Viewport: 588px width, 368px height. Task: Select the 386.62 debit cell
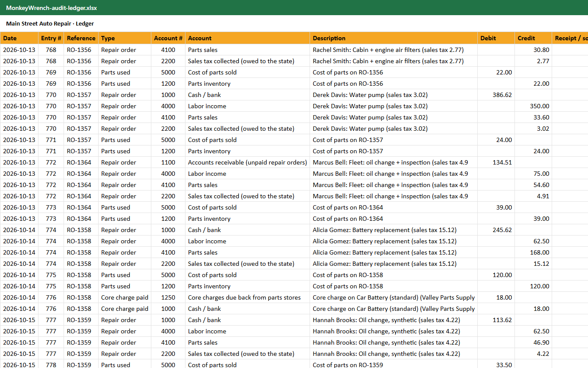[x=496, y=95]
